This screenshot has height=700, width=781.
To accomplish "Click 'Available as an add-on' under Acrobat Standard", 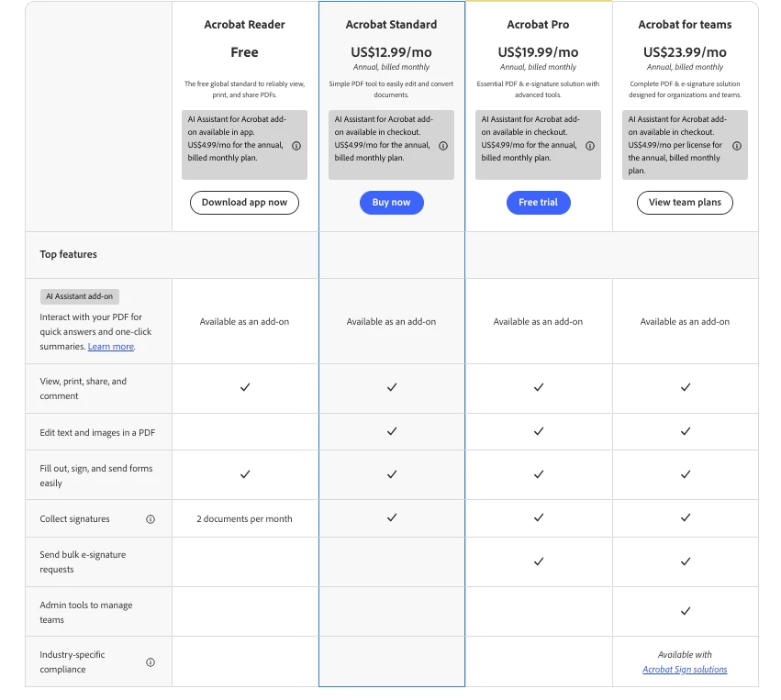I will [x=391, y=322].
